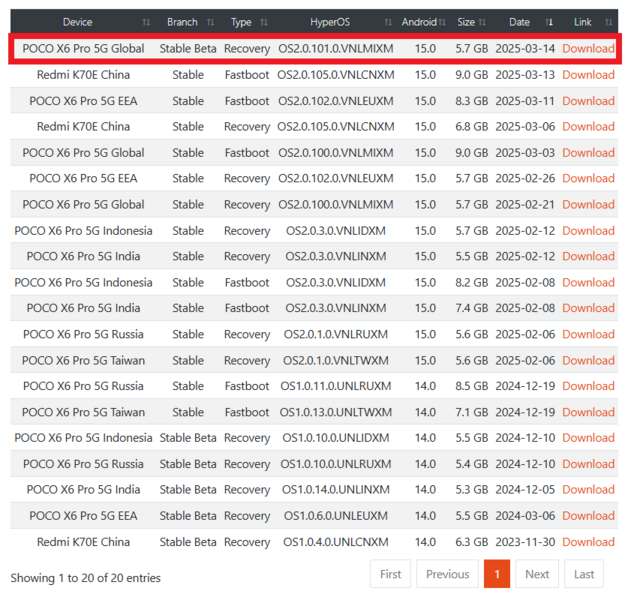Select 'Showing 1 to 20 of 20 entries' text

pos(85,578)
